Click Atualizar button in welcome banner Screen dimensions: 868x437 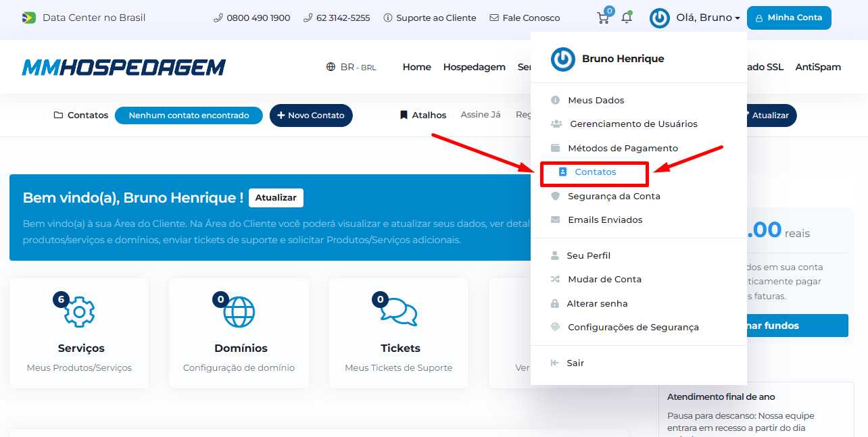tap(276, 198)
